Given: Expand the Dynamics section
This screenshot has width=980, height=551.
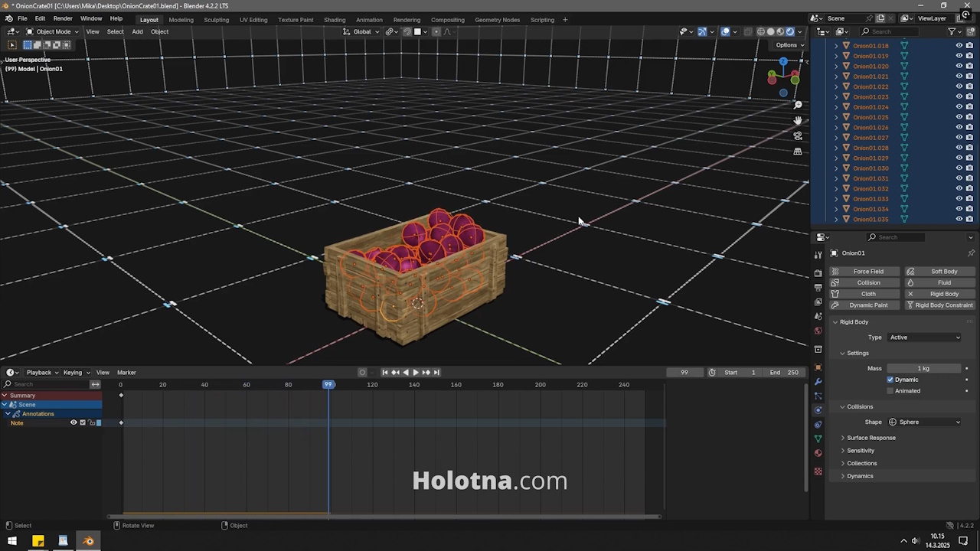Looking at the screenshot, I should [859, 476].
